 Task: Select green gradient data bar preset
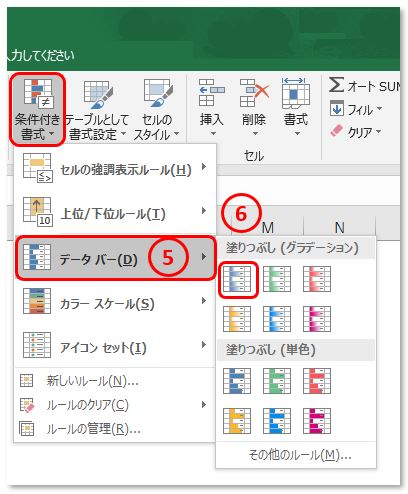pos(277,279)
